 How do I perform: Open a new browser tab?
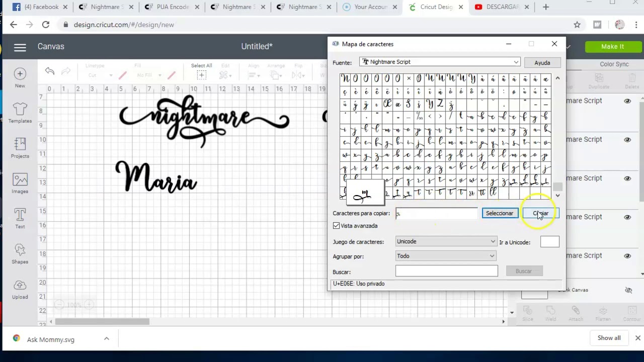(546, 7)
